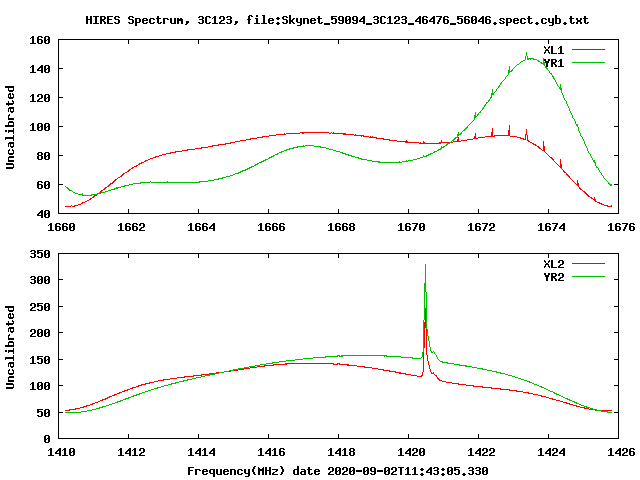The height and width of the screenshot is (480, 640).
Task: Click the 40 y-axis tick label
Action: pyautogui.click(x=43, y=214)
